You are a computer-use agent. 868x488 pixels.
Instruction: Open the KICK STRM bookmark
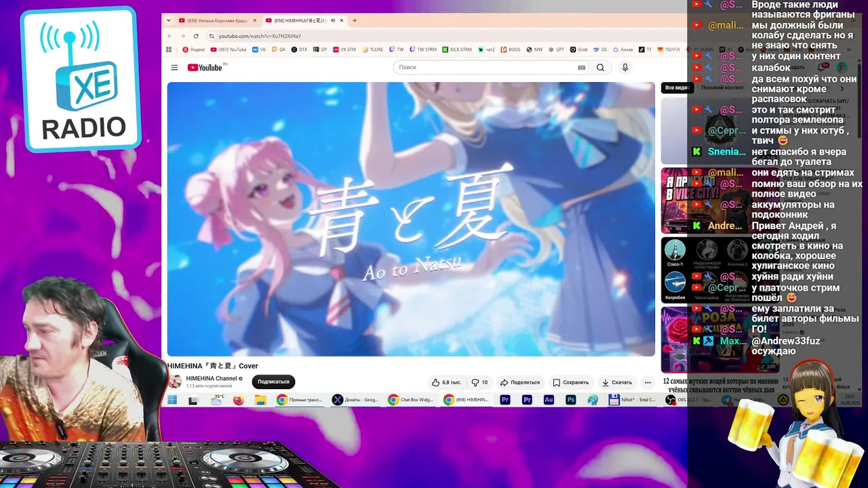(457, 49)
